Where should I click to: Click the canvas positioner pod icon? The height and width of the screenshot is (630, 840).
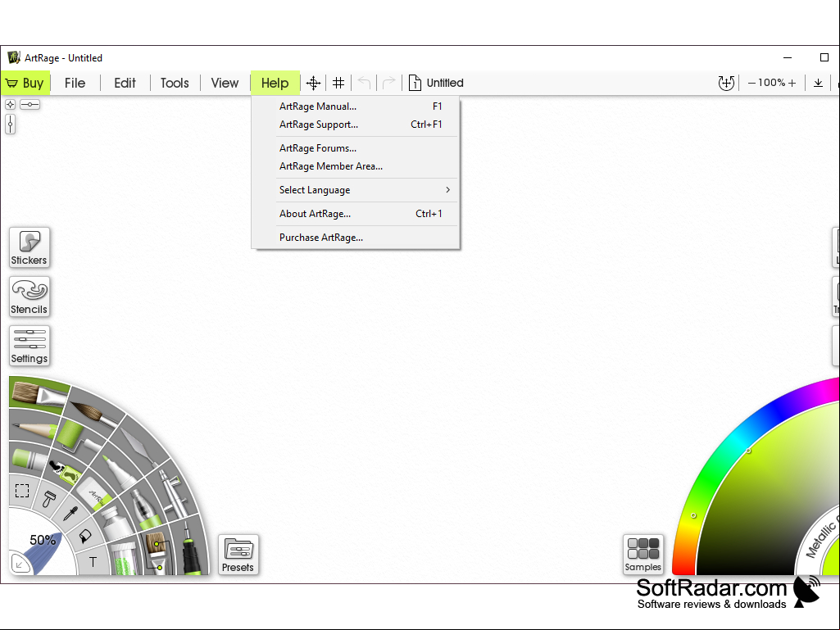tap(10, 105)
